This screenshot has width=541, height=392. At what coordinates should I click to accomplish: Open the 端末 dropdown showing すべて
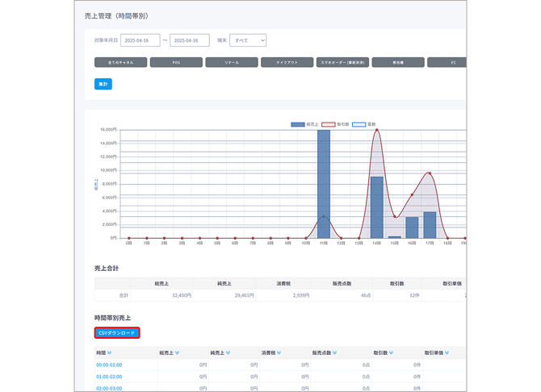tap(248, 40)
